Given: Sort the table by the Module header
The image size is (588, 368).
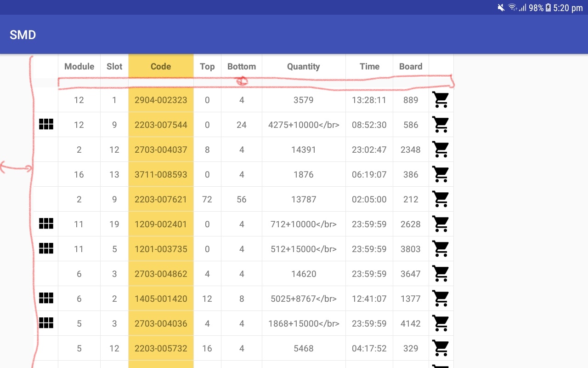Looking at the screenshot, I should coord(79,66).
